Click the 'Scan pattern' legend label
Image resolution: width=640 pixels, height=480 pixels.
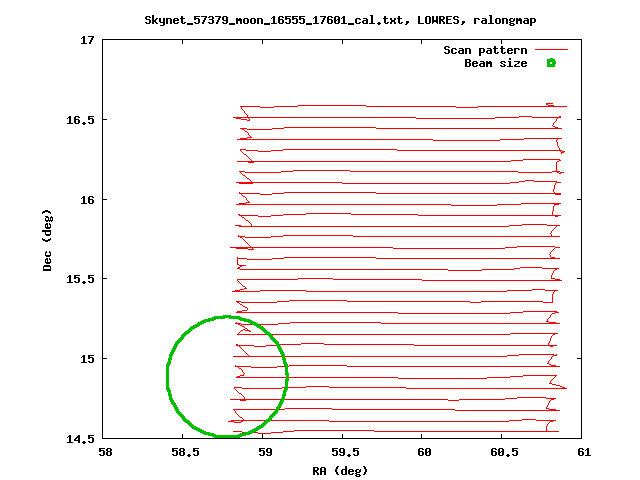tap(485, 50)
